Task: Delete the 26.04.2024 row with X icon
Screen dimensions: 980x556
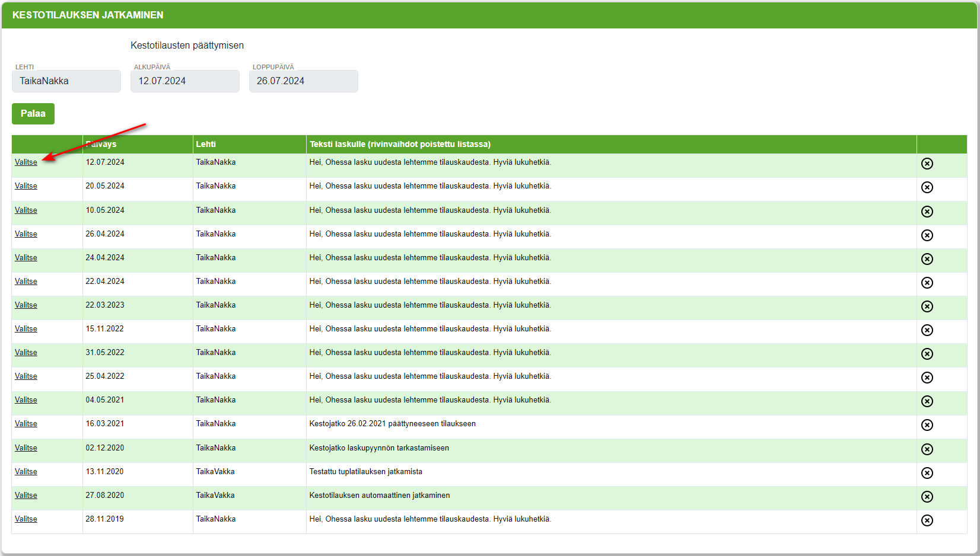Action: coord(927,235)
